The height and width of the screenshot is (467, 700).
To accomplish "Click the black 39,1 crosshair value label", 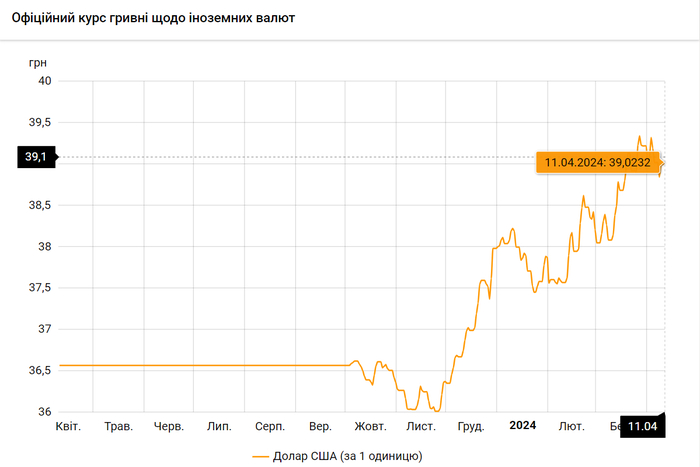I will [36, 157].
